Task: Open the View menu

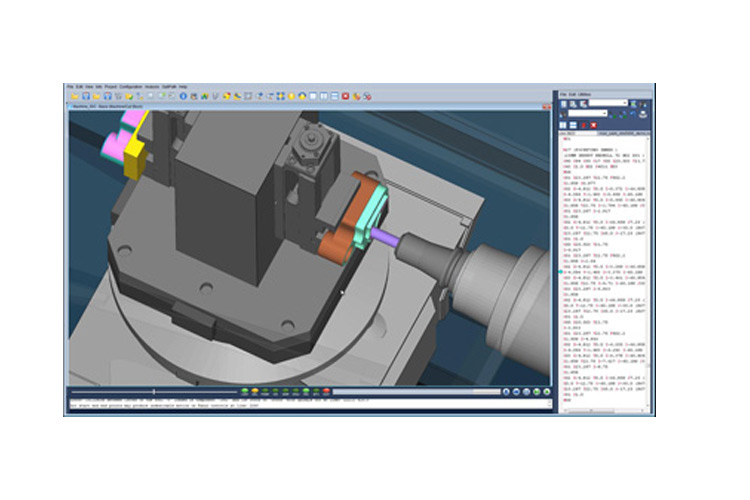Action: coord(89,87)
